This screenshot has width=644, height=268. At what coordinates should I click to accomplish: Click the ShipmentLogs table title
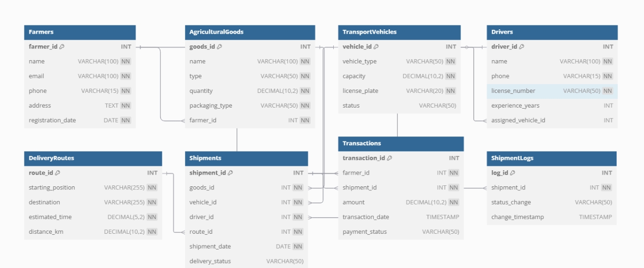point(512,158)
